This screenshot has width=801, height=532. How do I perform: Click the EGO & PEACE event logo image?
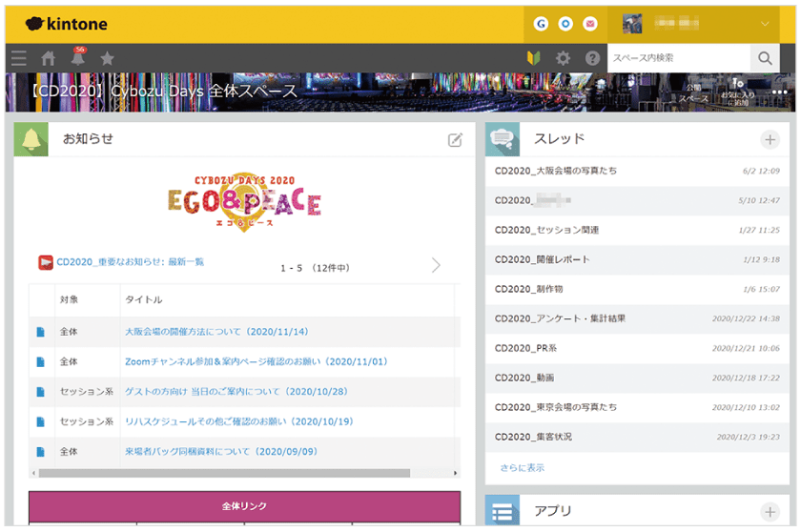[x=244, y=202]
